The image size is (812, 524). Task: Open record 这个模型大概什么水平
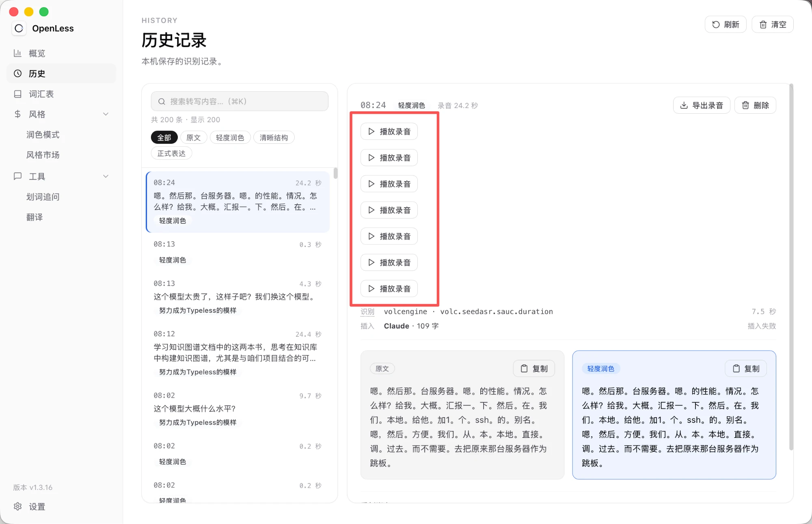pos(238,409)
